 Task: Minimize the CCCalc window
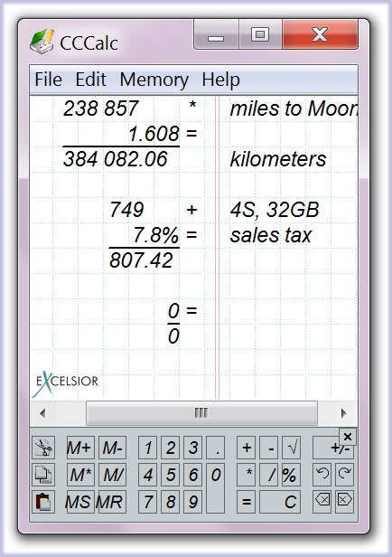216,35
